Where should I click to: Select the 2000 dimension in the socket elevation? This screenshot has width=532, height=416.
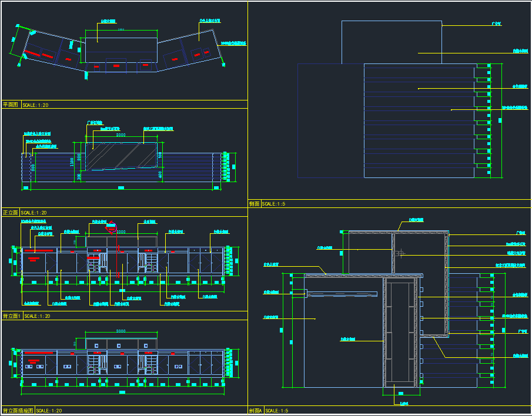tap(121, 331)
